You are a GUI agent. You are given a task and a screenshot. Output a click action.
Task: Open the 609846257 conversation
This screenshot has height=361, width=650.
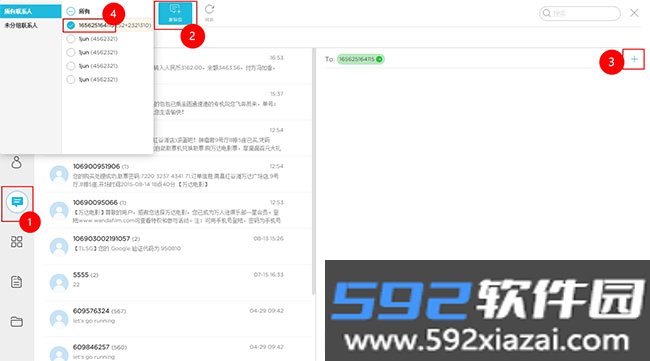click(x=178, y=349)
